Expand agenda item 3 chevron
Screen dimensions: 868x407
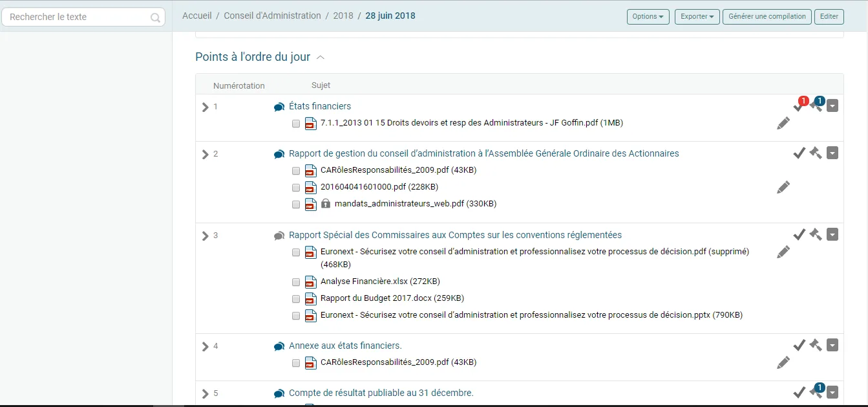[x=206, y=236]
